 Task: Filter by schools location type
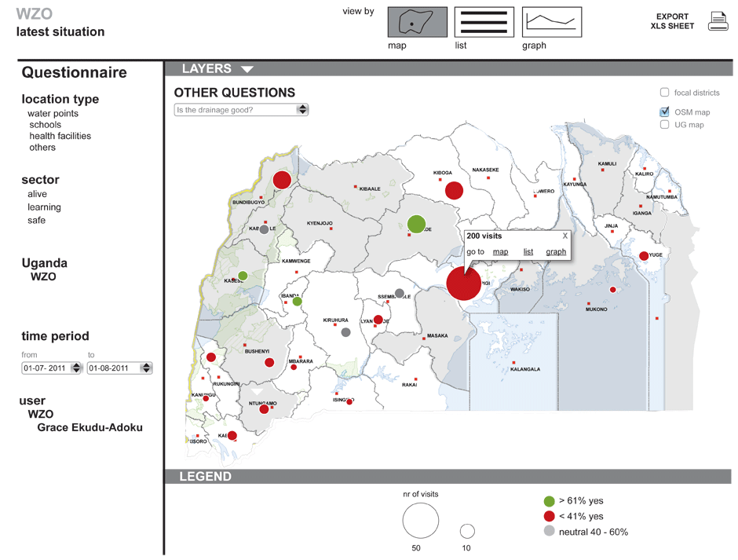46,125
